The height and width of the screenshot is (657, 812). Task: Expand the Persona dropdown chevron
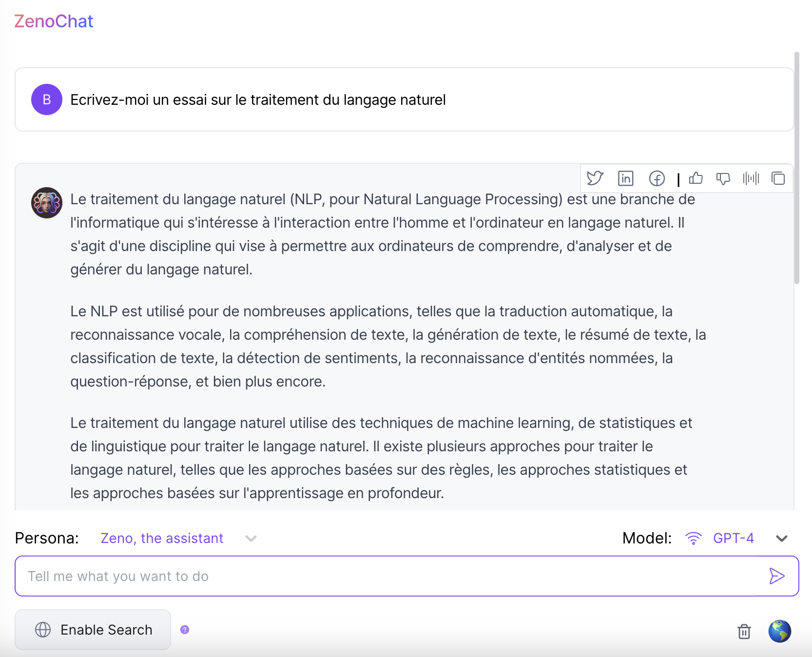click(251, 539)
